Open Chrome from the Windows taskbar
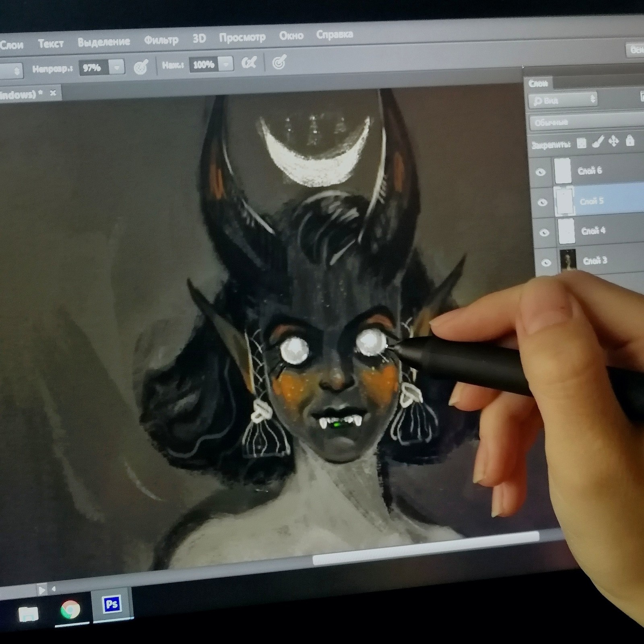Image resolution: width=644 pixels, height=644 pixels. point(70,609)
